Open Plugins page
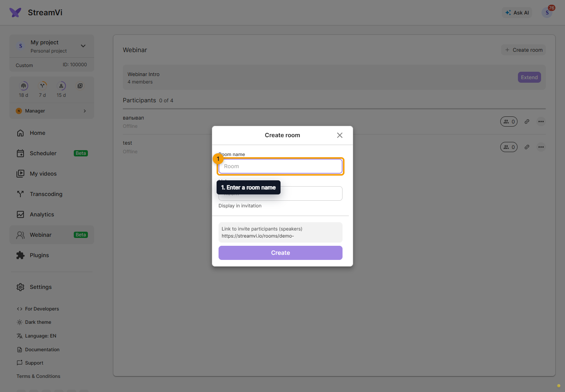 tap(52, 255)
